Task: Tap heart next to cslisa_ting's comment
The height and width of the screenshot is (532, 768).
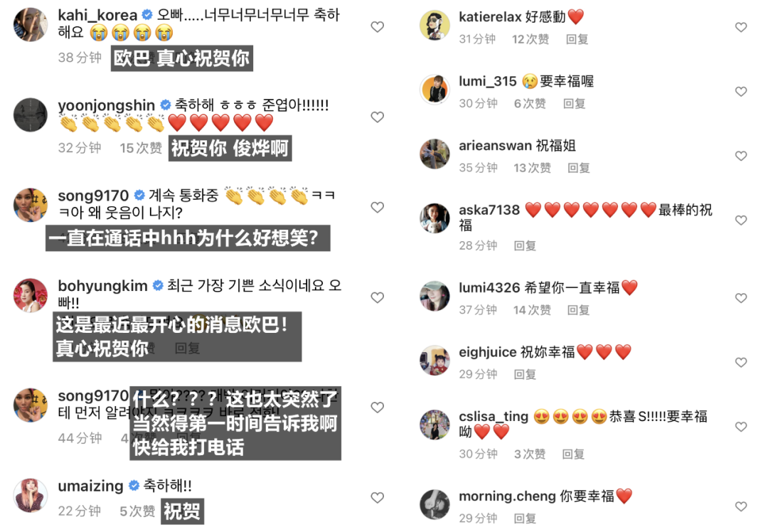Action: pos(741,427)
